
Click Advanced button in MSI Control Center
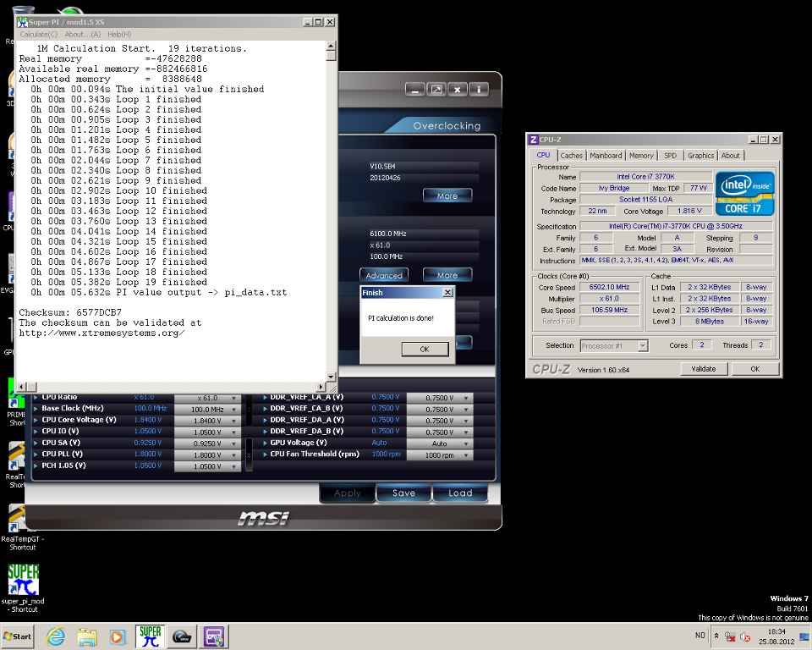(x=384, y=275)
